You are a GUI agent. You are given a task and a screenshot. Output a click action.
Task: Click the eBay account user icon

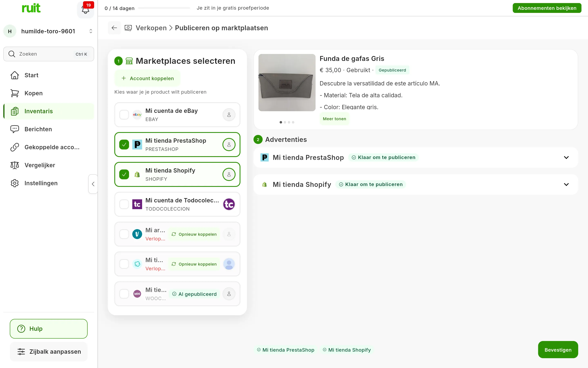click(229, 115)
